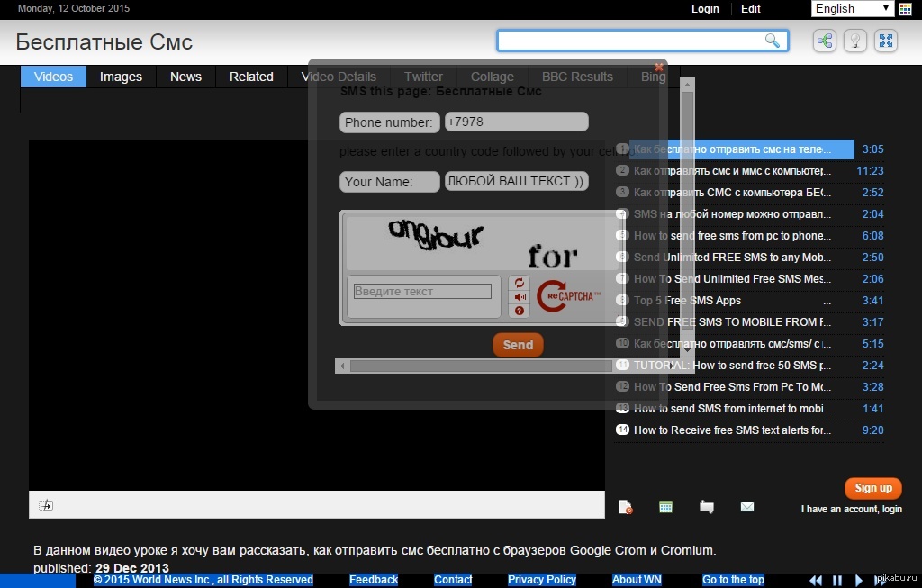Play 'Как отправить СМС с компьютера' video
The width and height of the screenshot is (922, 588).
pyautogui.click(x=732, y=193)
